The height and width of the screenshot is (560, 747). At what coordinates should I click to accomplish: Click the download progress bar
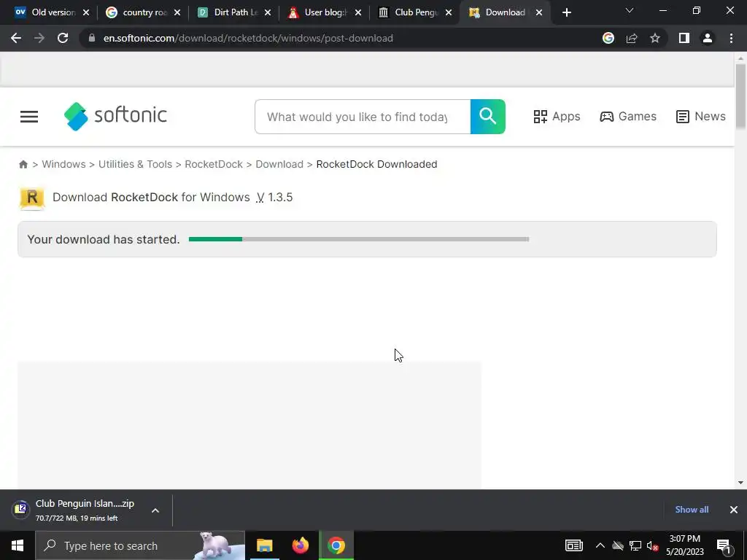pyautogui.click(x=359, y=239)
